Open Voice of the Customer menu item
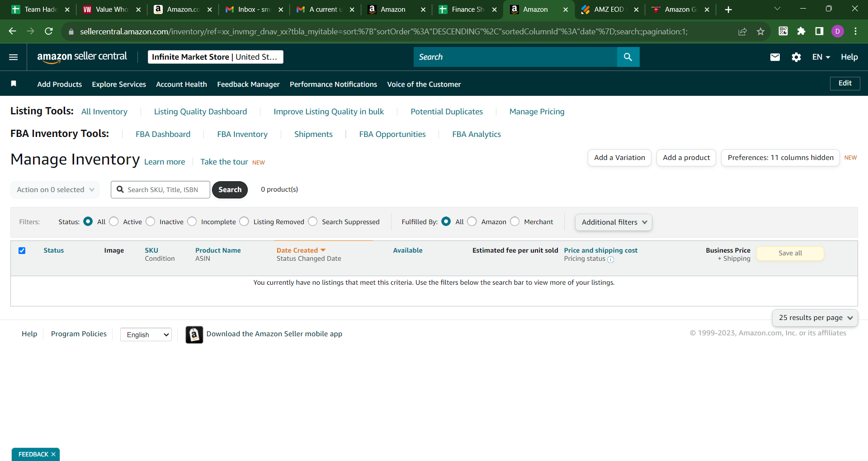This screenshot has height=461, width=868. [424, 84]
